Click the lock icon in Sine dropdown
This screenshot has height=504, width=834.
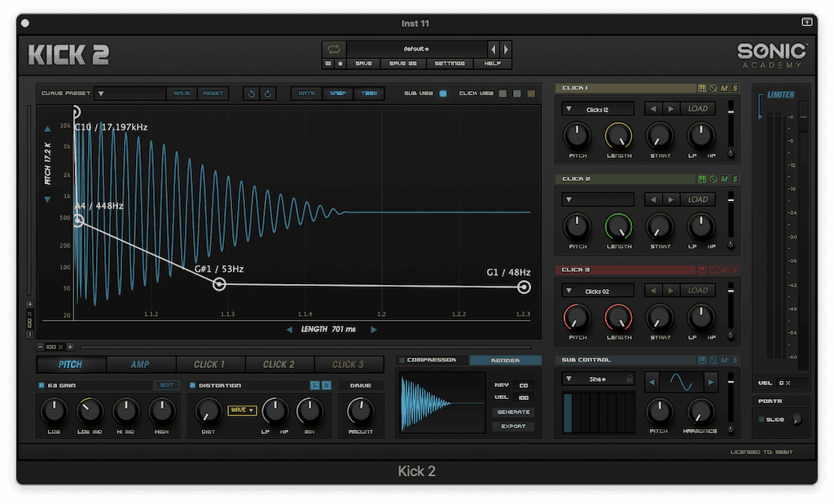click(630, 379)
